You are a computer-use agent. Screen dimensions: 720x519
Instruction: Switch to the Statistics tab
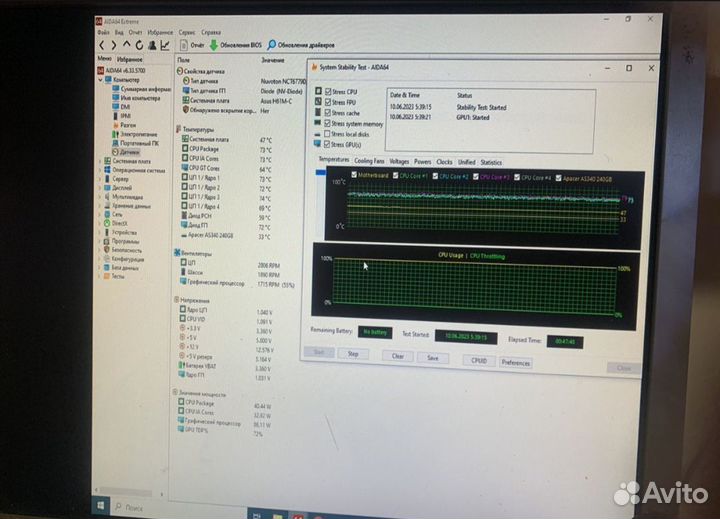(491, 162)
